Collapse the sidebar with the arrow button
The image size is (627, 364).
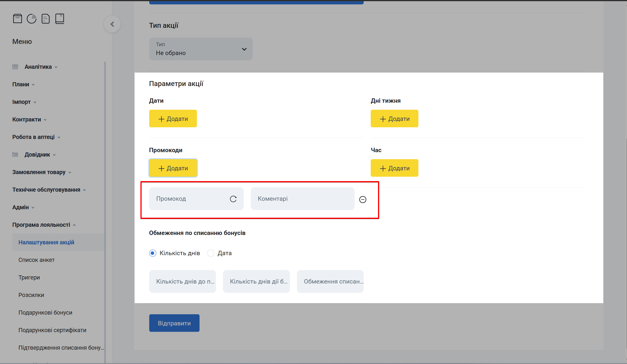point(112,24)
